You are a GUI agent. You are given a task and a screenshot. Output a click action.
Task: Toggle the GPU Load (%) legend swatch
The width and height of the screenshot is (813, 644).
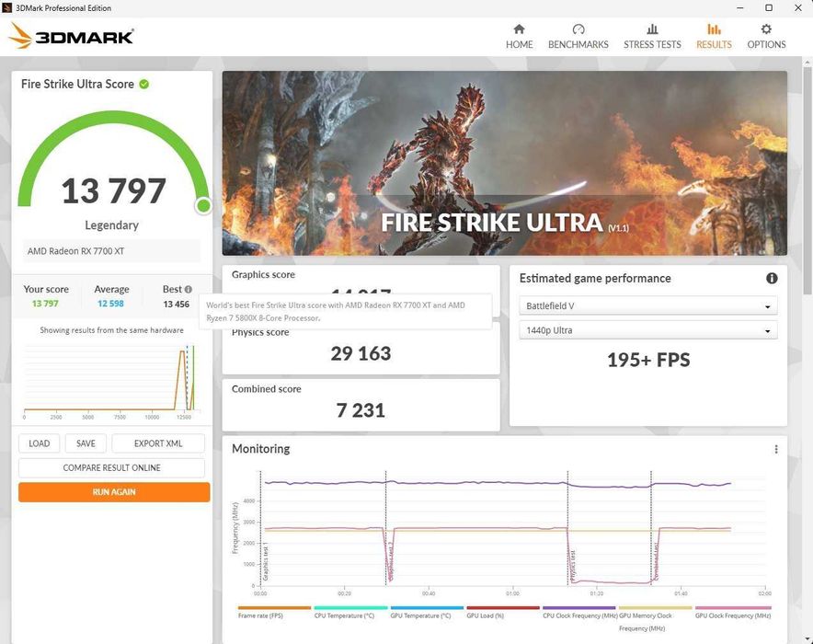(x=503, y=608)
